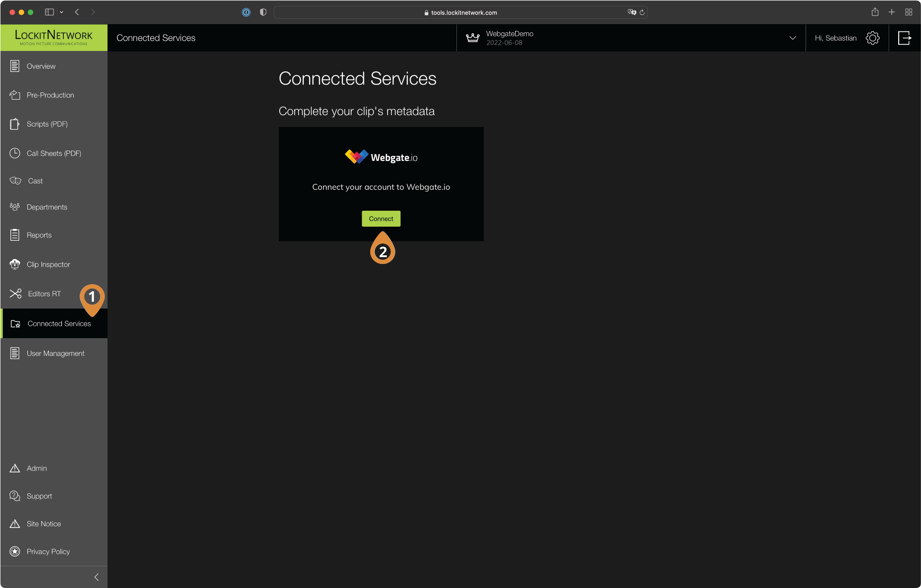Click the Scripts (PDF) notebook icon

coord(15,124)
